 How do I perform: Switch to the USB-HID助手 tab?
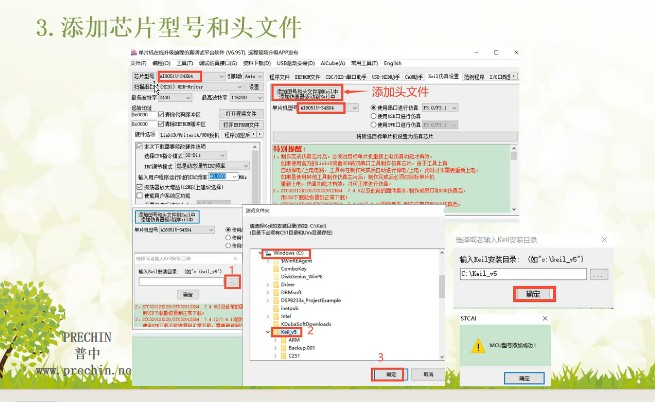tap(386, 77)
